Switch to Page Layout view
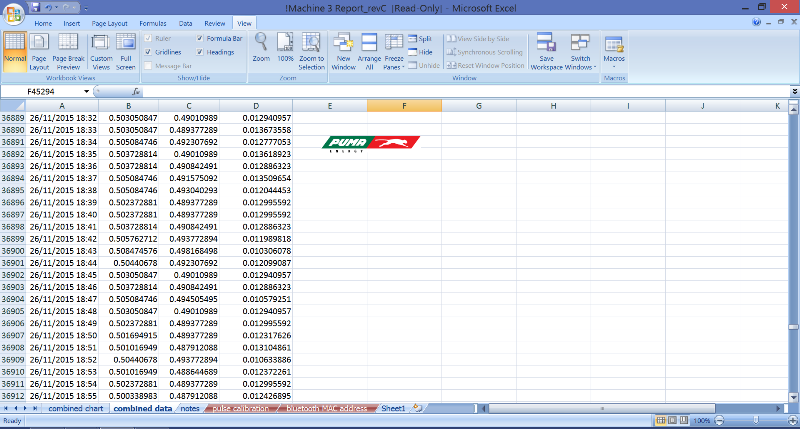The image size is (800, 429). pyautogui.click(x=39, y=52)
